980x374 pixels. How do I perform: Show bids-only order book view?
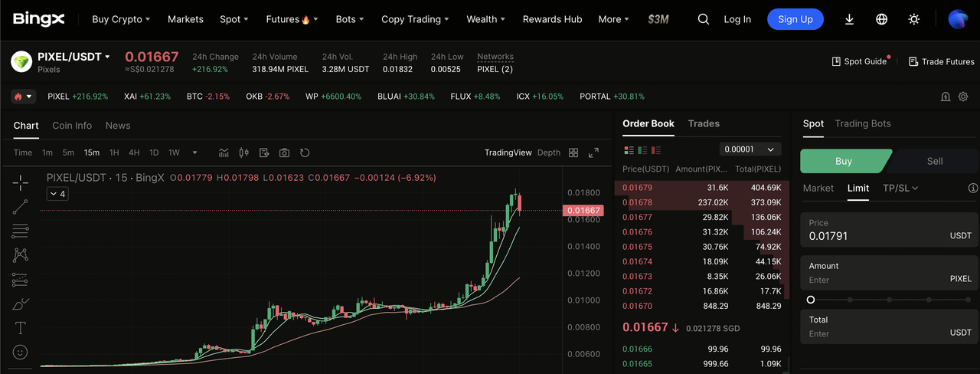pos(642,149)
